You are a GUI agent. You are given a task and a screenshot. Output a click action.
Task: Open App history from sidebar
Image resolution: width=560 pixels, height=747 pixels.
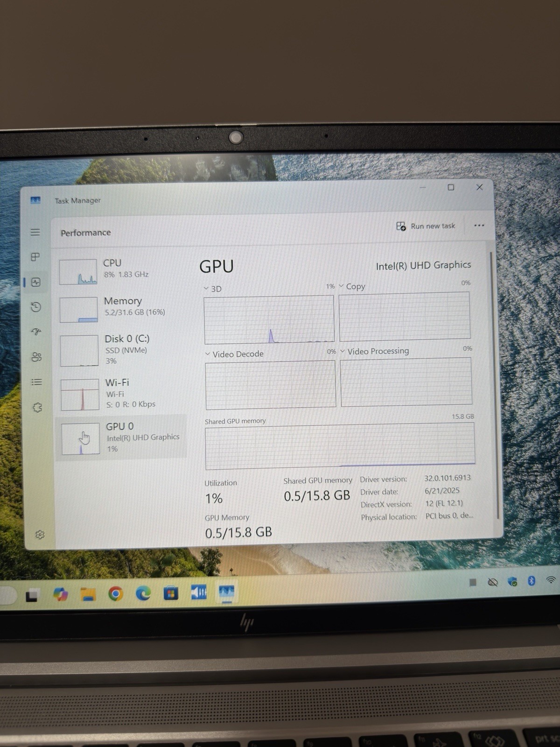click(36, 307)
